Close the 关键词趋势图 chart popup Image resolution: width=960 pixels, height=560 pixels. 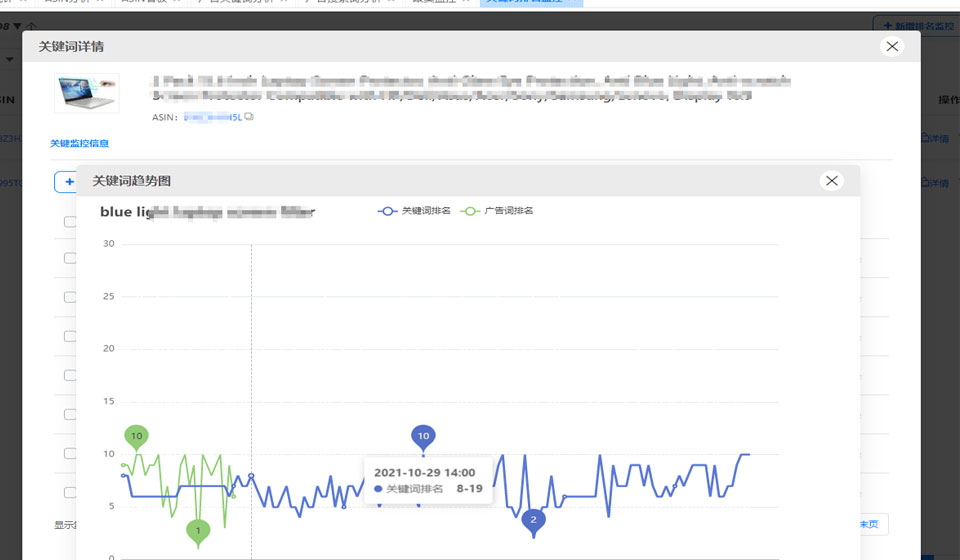(x=831, y=181)
